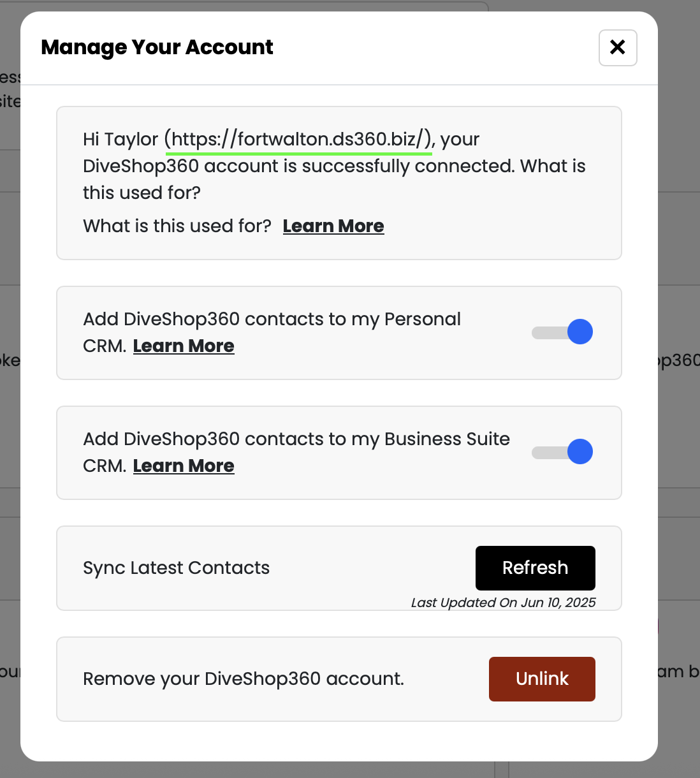Click the 'Manage Your Account' heading
Screen dimensions: 700x778
click(x=157, y=47)
